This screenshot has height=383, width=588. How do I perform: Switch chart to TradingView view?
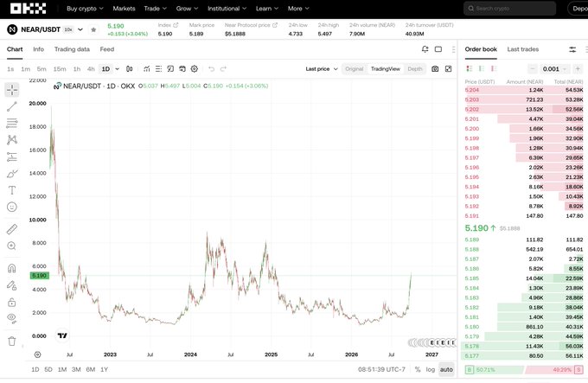click(386, 69)
